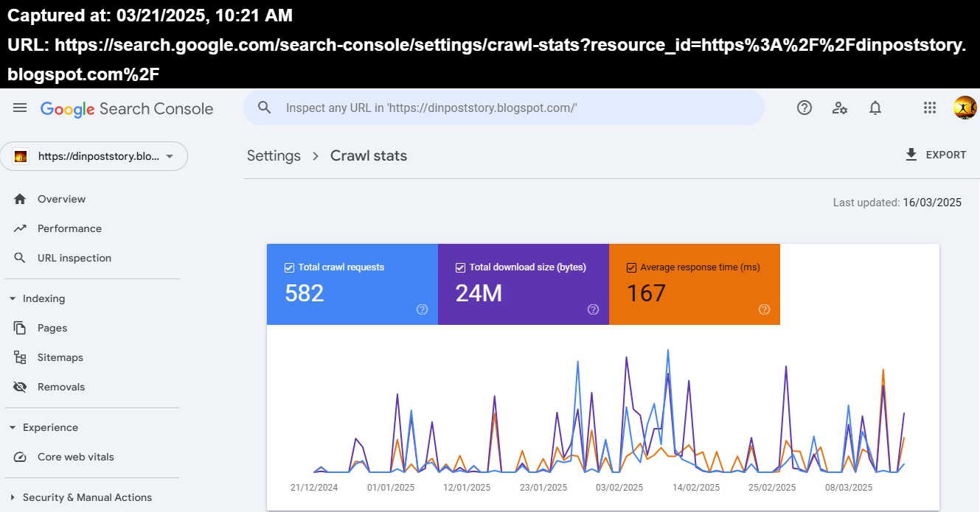This screenshot has width=980, height=512.
Task: Open the hamburger main menu
Action: coord(20,108)
